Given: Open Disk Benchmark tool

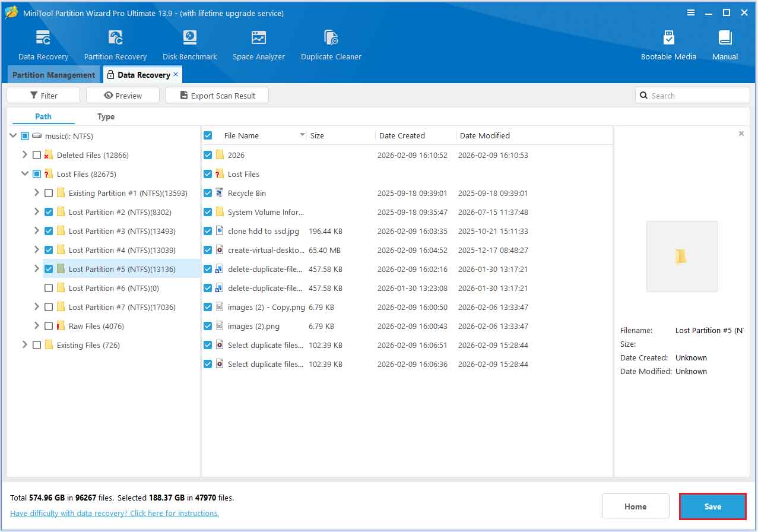Looking at the screenshot, I should 190,38.
